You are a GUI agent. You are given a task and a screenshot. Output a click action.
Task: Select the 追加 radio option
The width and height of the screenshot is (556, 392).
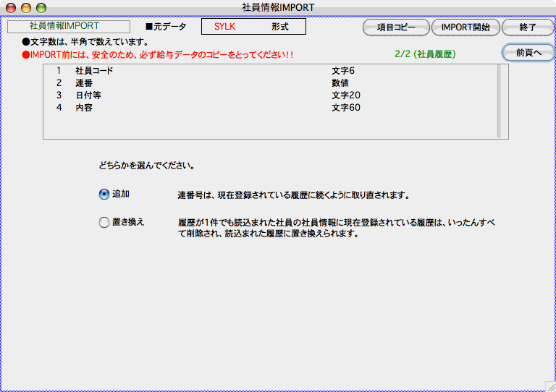pos(104,195)
